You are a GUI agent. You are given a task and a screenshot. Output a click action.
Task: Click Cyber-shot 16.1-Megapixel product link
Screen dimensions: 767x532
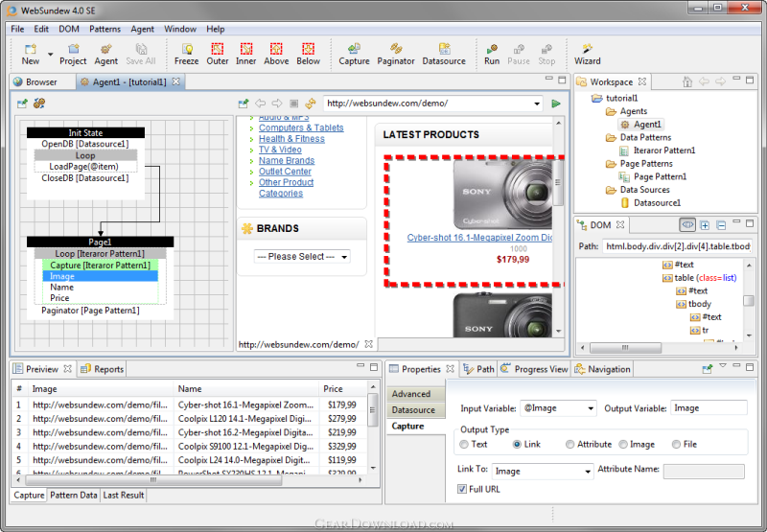479,238
